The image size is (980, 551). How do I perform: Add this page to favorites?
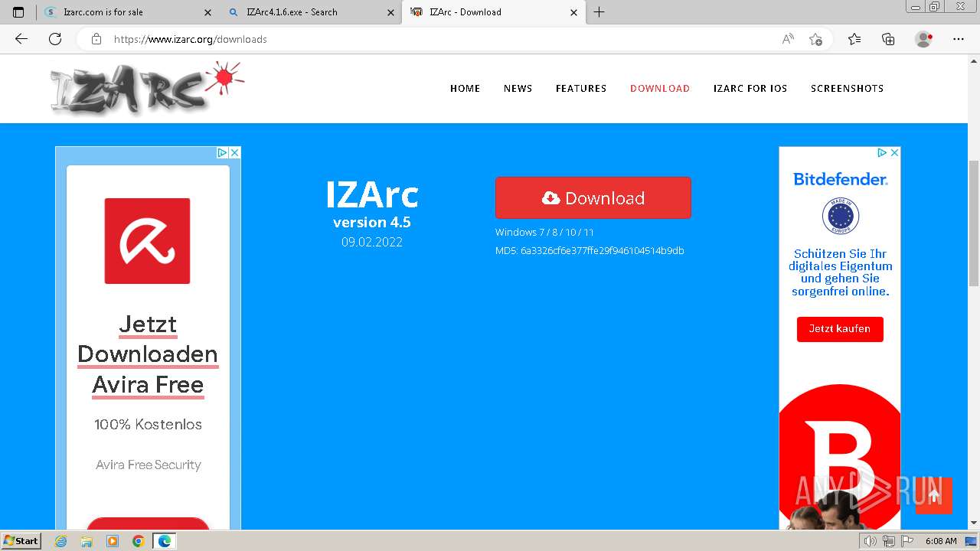pyautogui.click(x=815, y=39)
